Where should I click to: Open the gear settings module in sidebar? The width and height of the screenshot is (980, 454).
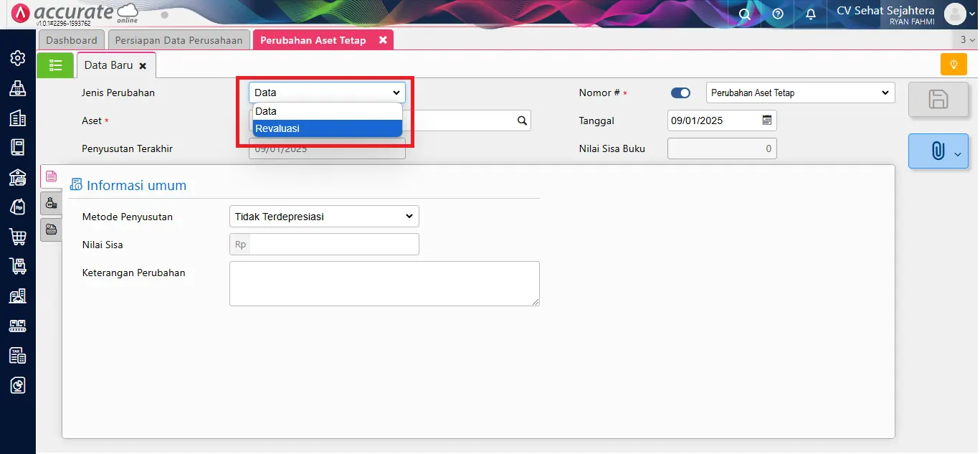[x=18, y=58]
